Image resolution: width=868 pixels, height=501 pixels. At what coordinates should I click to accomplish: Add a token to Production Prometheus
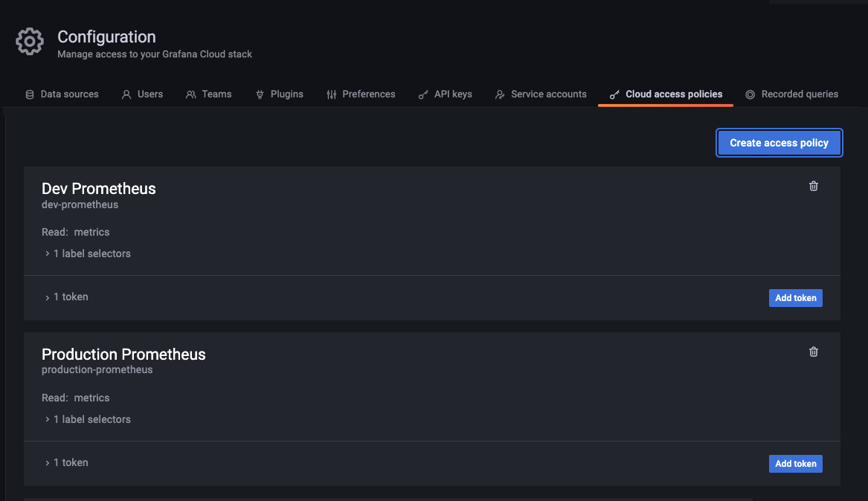click(795, 464)
